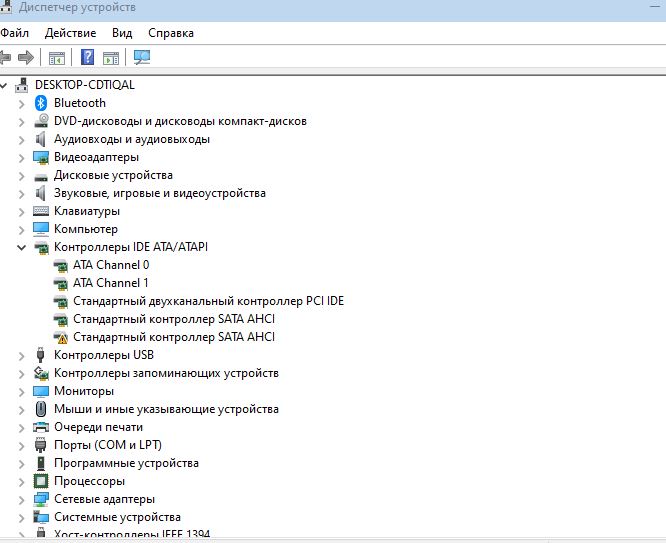This screenshot has width=666, height=543.
Task: Click the warning icon on the faulty SATA AHCI controller
Action: pyautogui.click(x=61, y=337)
